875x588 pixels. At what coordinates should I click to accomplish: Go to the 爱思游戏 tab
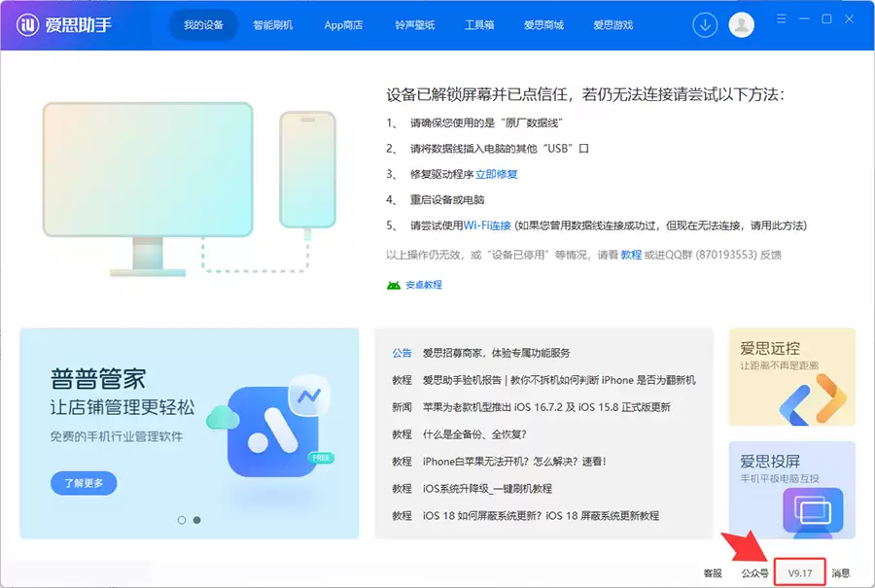pyautogui.click(x=612, y=25)
